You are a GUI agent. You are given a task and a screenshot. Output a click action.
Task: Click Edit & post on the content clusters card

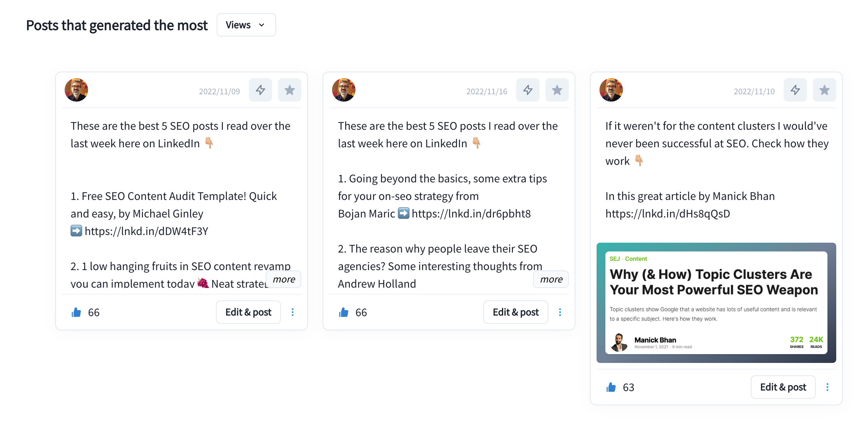point(783,387)
